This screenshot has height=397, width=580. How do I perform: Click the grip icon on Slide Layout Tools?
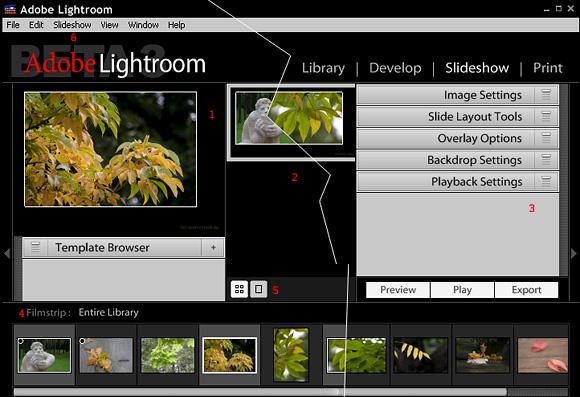(x=546, y=117)
